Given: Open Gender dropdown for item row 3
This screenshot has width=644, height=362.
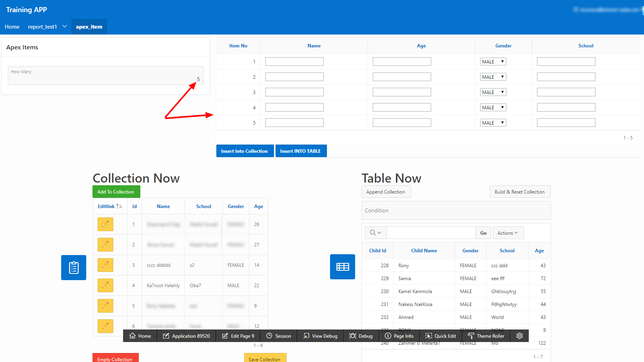Looking at the screenshot, I should 493,92.
